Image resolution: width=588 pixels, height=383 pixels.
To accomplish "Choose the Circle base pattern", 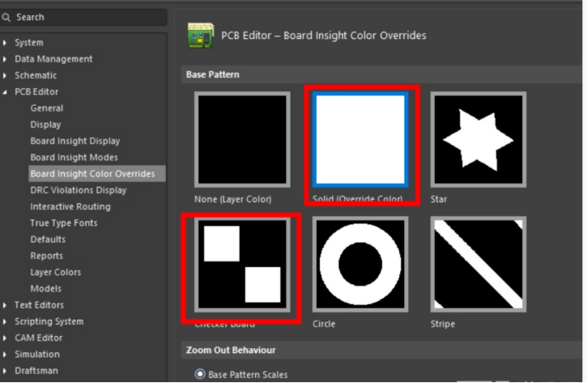I will tap(360, 264).
